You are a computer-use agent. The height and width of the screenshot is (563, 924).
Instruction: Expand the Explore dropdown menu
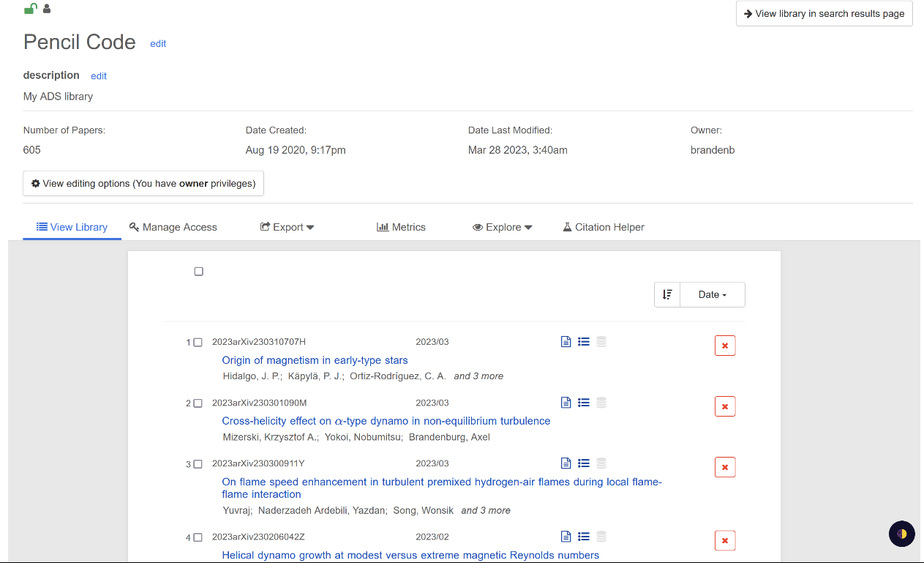[503, 227]
